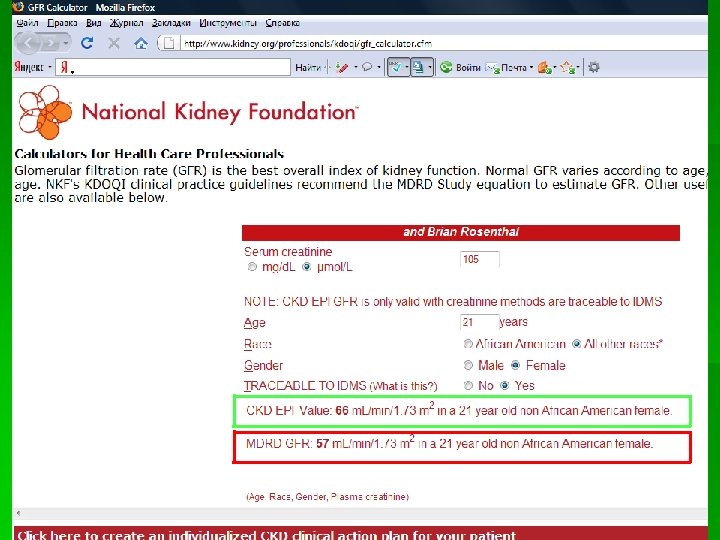Click the Age field containing 21
The image size is (720, 540).
coord(479,322)
